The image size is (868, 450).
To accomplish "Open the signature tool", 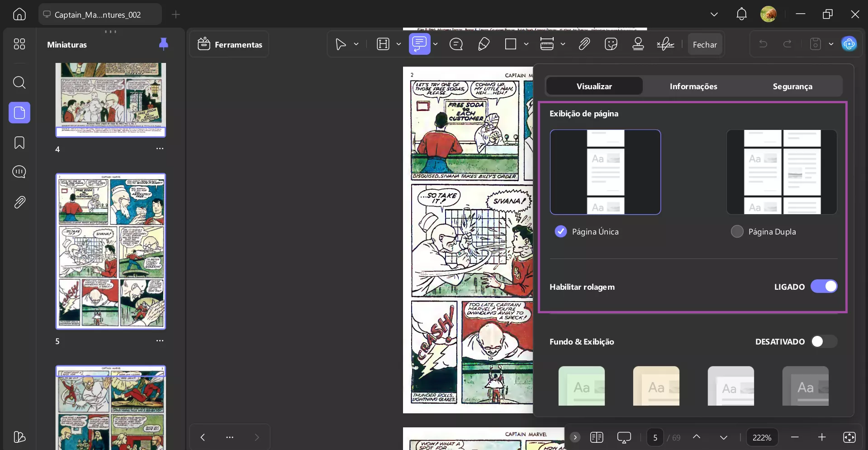I will 665,44.
